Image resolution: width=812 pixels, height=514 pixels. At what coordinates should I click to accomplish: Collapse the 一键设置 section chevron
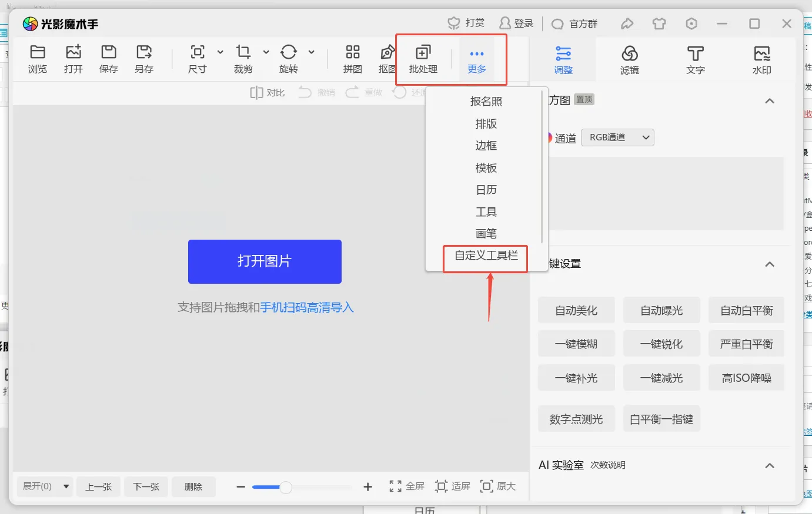[x=770, y=264]
